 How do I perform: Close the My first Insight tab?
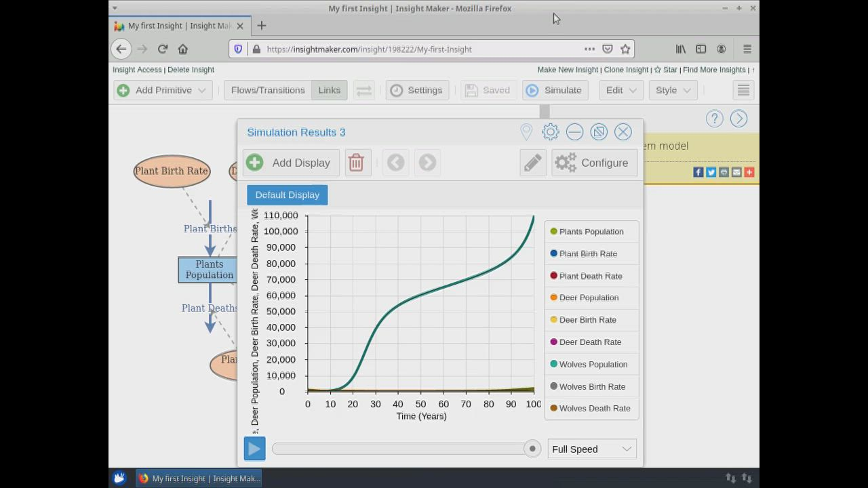point(240,26)
